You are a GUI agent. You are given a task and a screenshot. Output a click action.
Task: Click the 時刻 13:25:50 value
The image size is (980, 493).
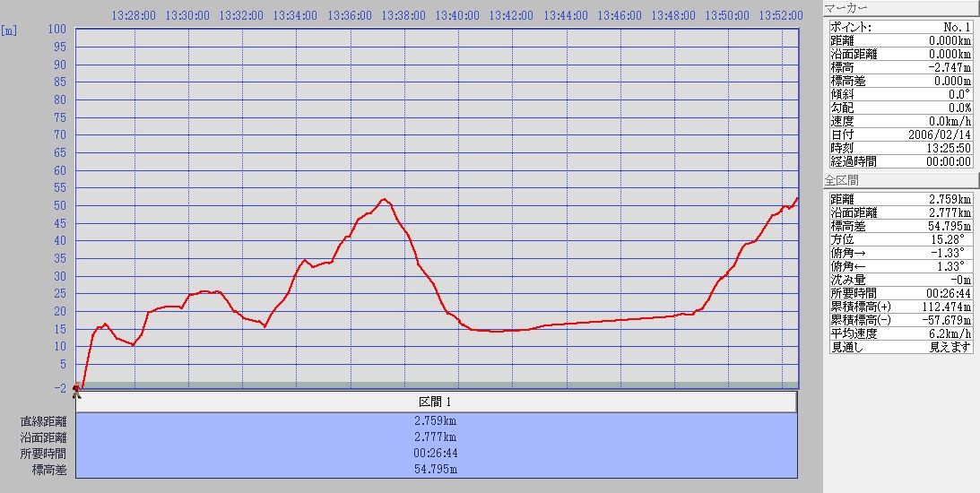(x=949, y=148)
